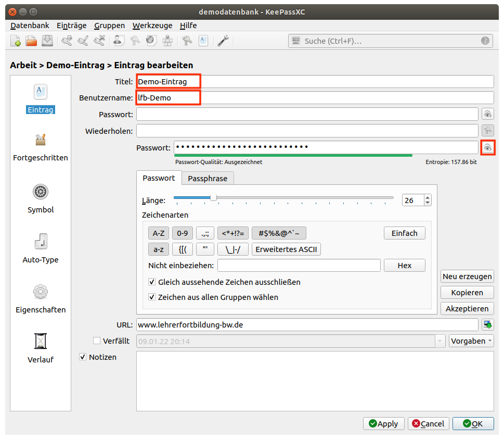Increase password length with stepper arrow
Viewport: 504px width, 440px height.
click(x=428, y=197)
